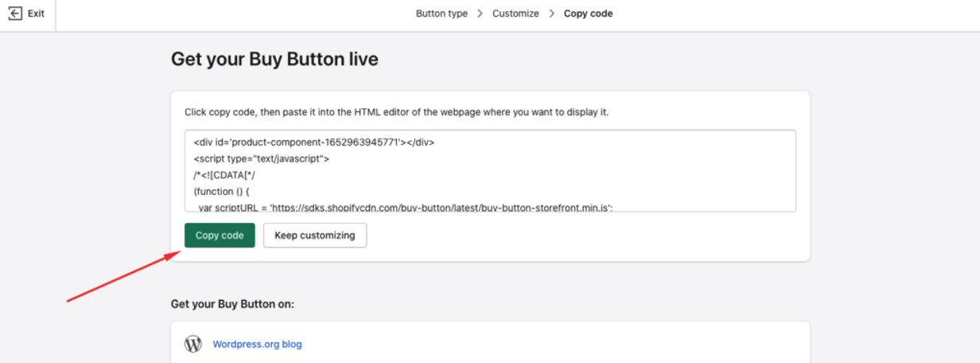
Task: Open the Customize breadcrumb step
Action: tap(515, 14)
